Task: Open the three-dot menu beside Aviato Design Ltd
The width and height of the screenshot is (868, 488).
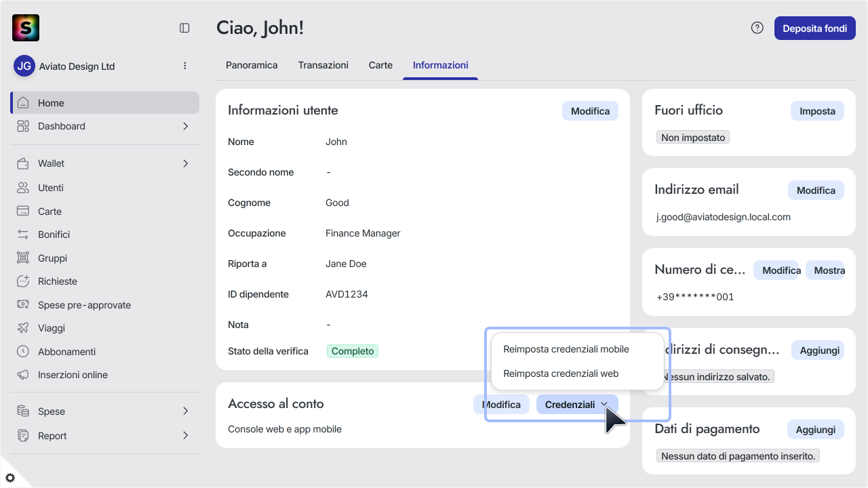Action: 185,66
